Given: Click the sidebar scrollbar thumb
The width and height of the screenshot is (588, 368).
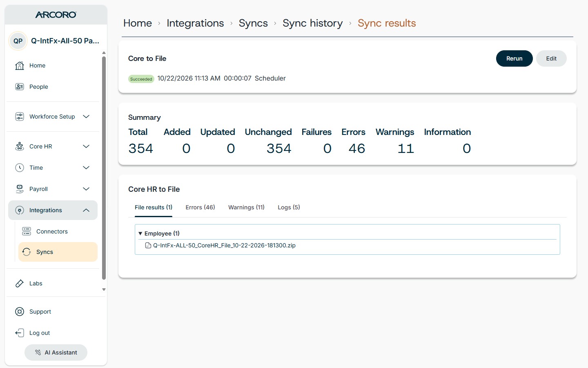Looking at the screenshot, I should (104, 168).
